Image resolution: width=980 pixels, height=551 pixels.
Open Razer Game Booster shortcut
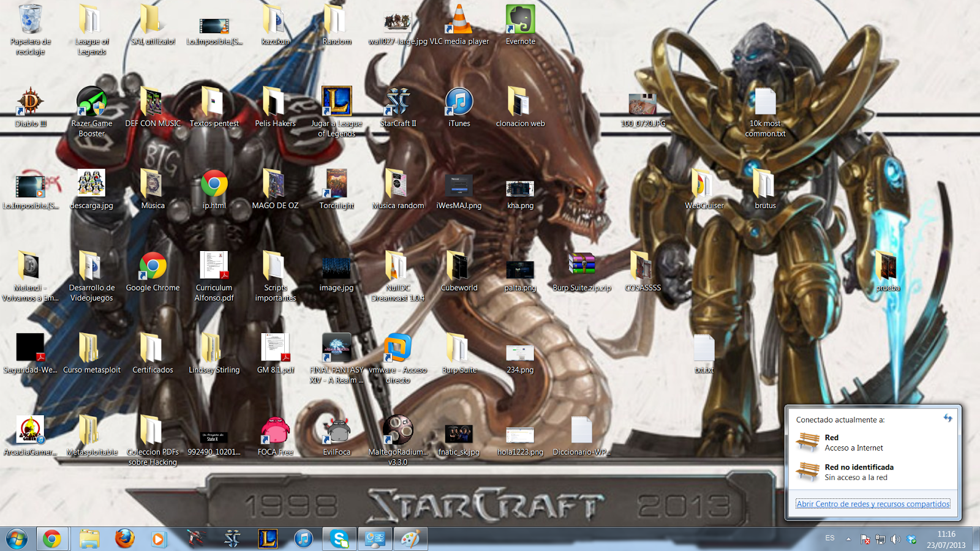point(92,111)
